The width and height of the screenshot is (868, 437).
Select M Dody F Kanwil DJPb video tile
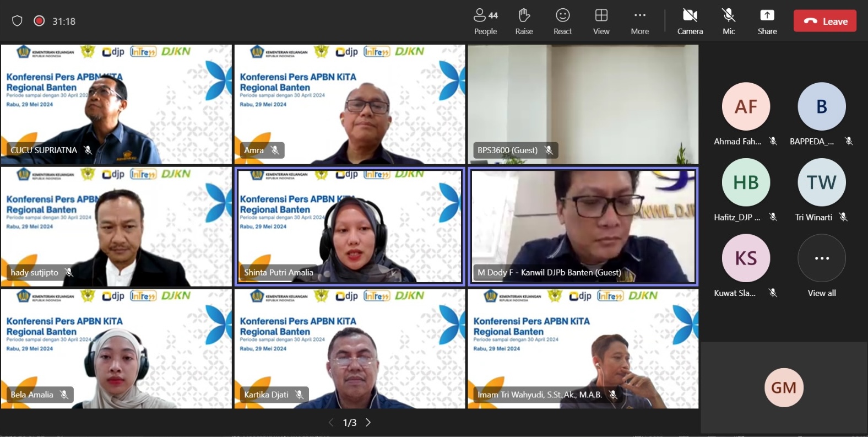coord(583,226)
